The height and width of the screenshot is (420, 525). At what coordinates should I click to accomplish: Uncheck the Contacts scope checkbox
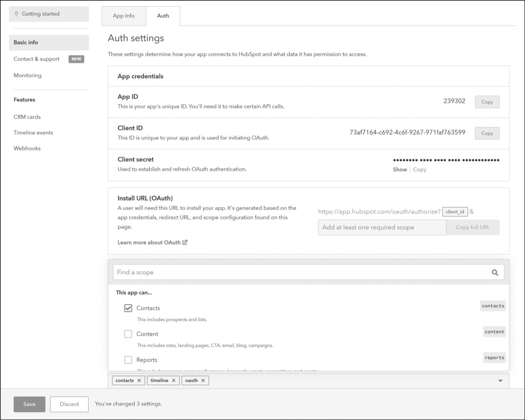coord(128,308)
